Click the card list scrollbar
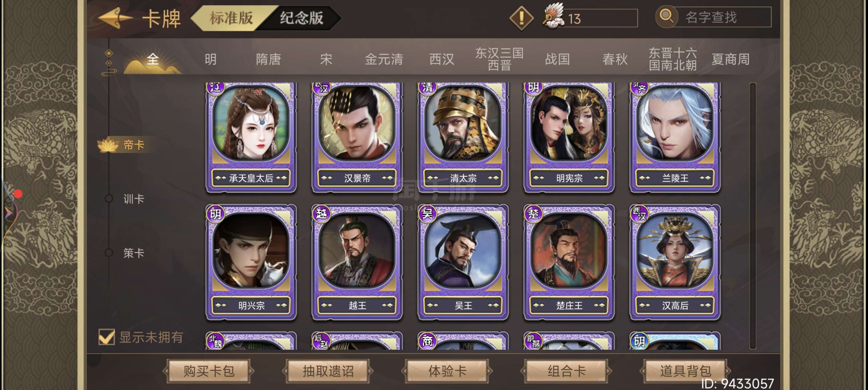868x390 pixels. coord(753,215)
